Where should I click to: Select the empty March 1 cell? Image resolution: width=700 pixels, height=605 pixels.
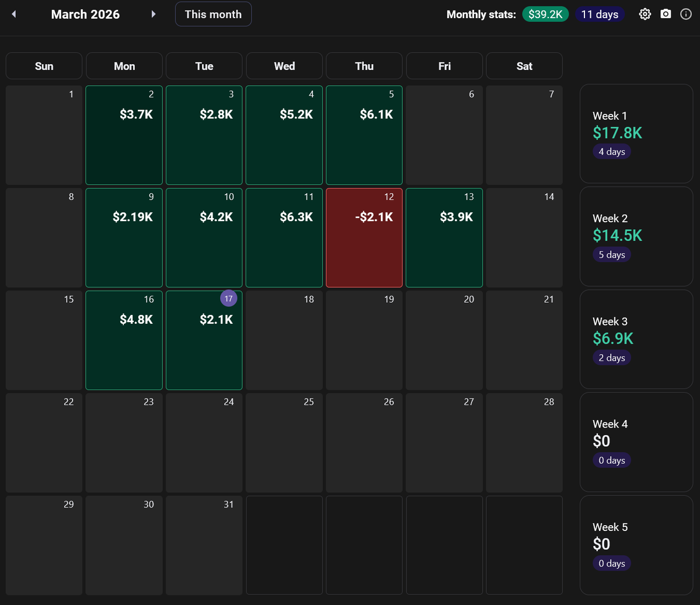(44, 135)
